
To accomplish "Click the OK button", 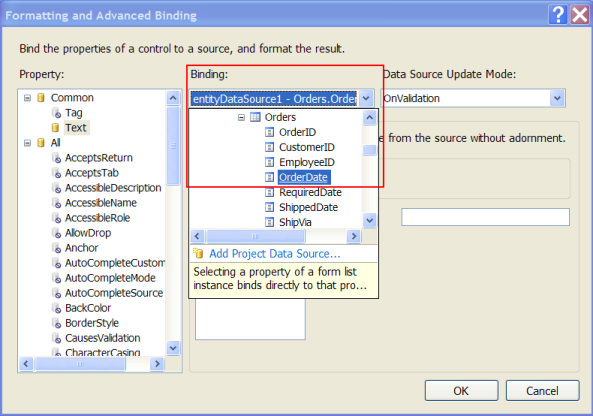I will [461, 391].
